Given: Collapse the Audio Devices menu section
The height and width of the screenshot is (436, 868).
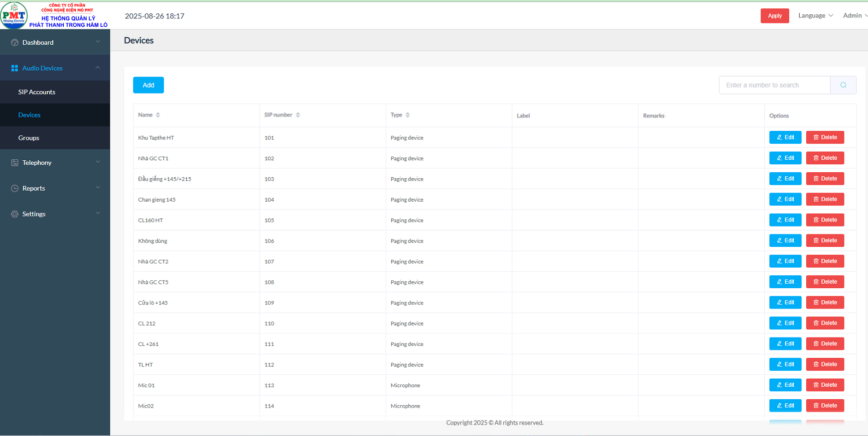Looking at the screenshot, I should click(98, 68).
